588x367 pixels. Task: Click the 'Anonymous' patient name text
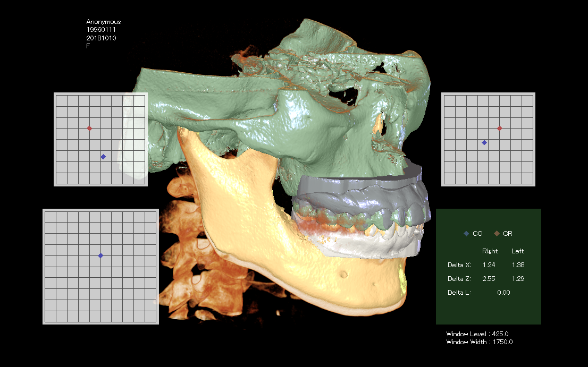coord(104,22)
